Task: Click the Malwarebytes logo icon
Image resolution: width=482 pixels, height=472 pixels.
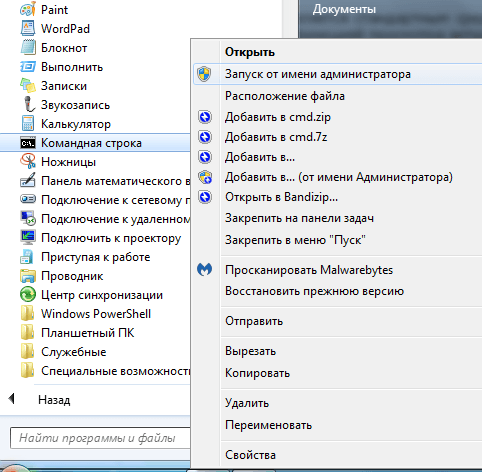Action: point(204,269)
